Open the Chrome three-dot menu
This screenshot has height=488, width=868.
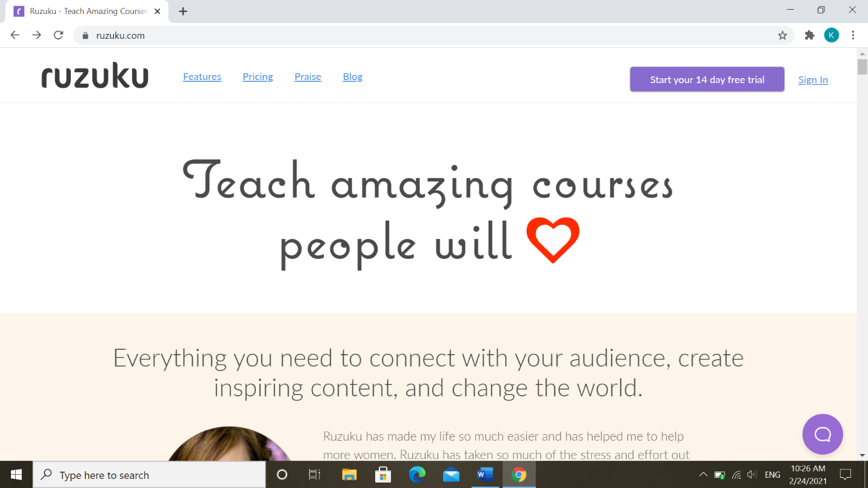point(853,35)
